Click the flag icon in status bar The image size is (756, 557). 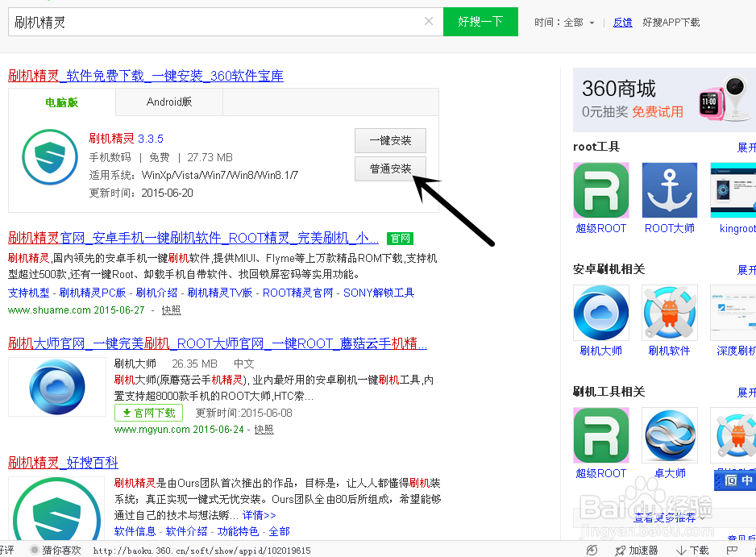(x=731, y=551)
